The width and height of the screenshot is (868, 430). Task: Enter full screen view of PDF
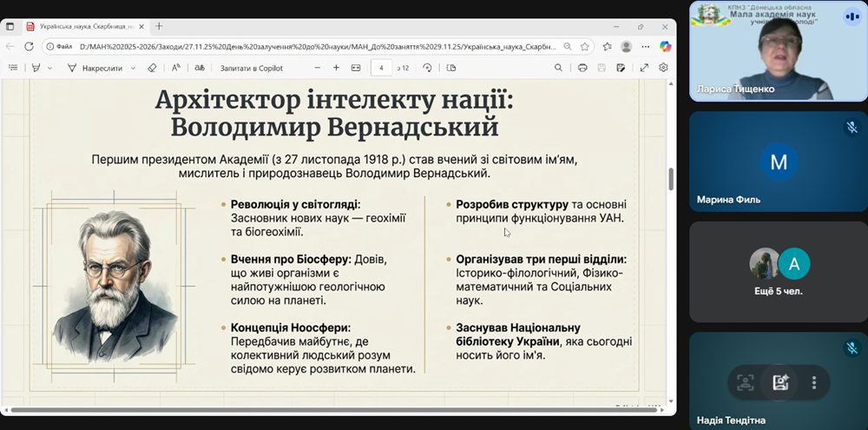644,68
